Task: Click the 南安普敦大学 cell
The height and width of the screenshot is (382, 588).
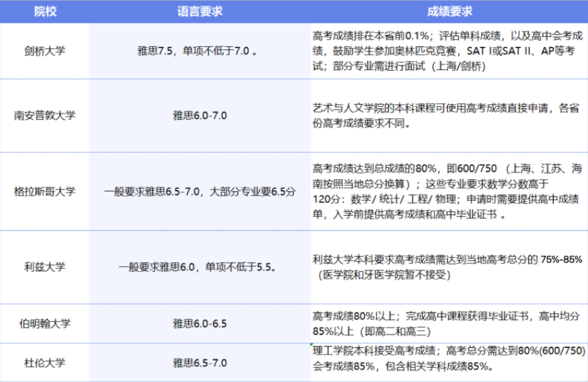Action: coord(45,115)
